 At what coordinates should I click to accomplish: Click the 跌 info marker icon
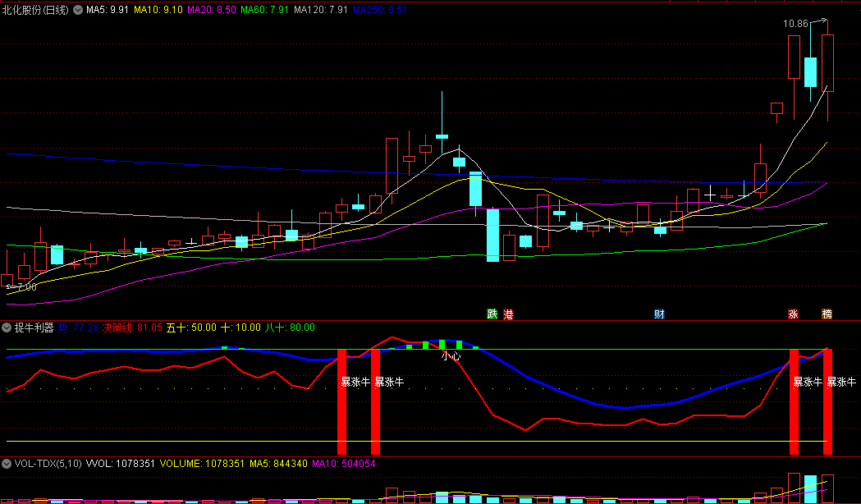[492, 314]
